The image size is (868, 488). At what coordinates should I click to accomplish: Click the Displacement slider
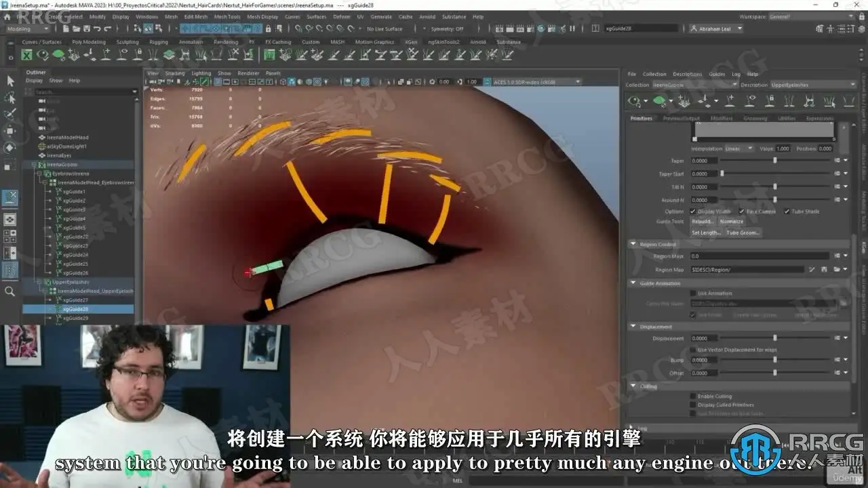point(775,338)
